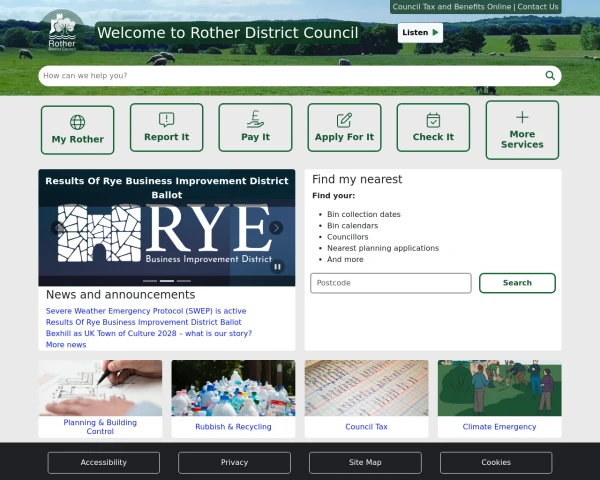
Task: Open the Site Map footer button
Action: pyautogui.click(x=365, y=462)
